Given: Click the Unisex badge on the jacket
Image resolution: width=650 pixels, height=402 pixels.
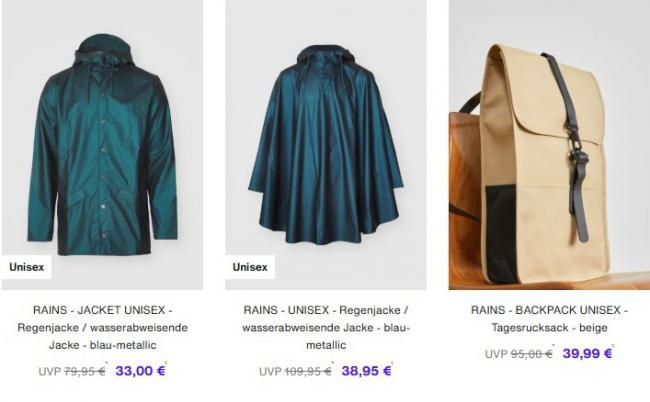Looking at the screenshot, I should coord(27,267).
